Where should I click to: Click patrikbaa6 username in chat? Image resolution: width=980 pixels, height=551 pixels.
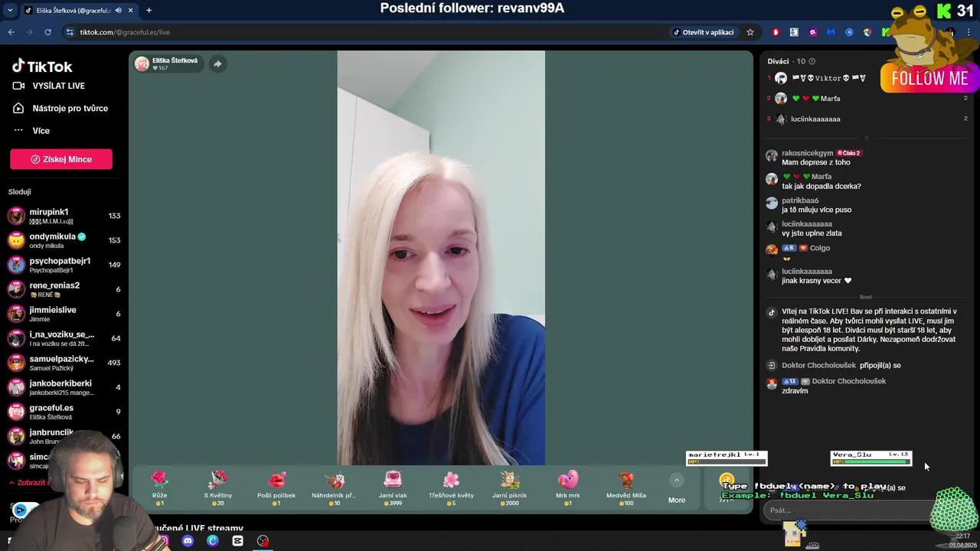click(x=800, y=201)
